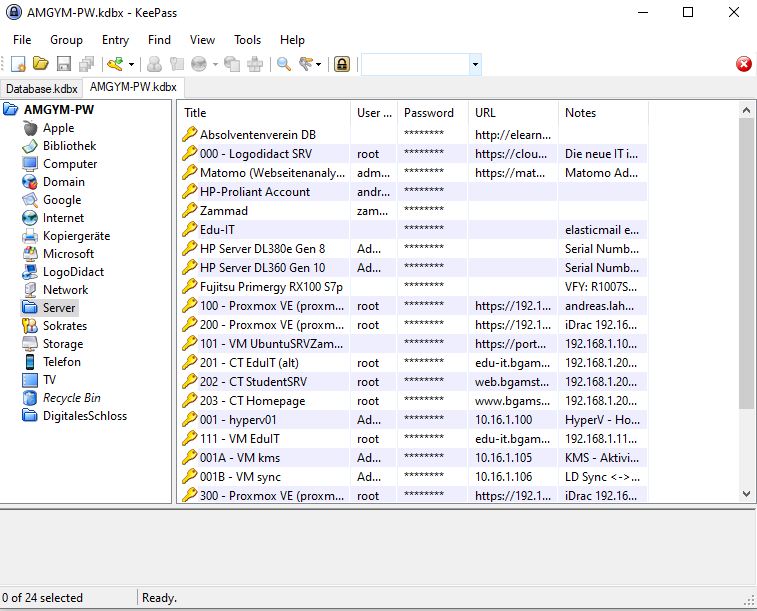Click the Copy User Name toolbar icon
Screen dimensions: 757x611
[x=154, y=64]
